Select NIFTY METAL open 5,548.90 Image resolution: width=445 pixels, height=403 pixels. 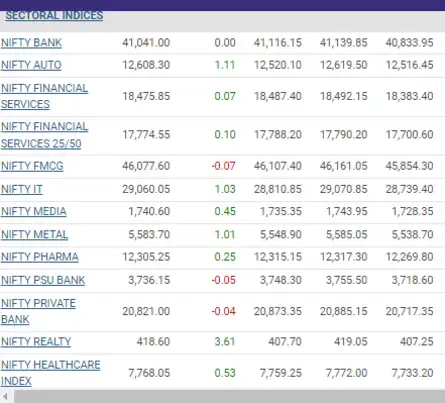(281, 234)
